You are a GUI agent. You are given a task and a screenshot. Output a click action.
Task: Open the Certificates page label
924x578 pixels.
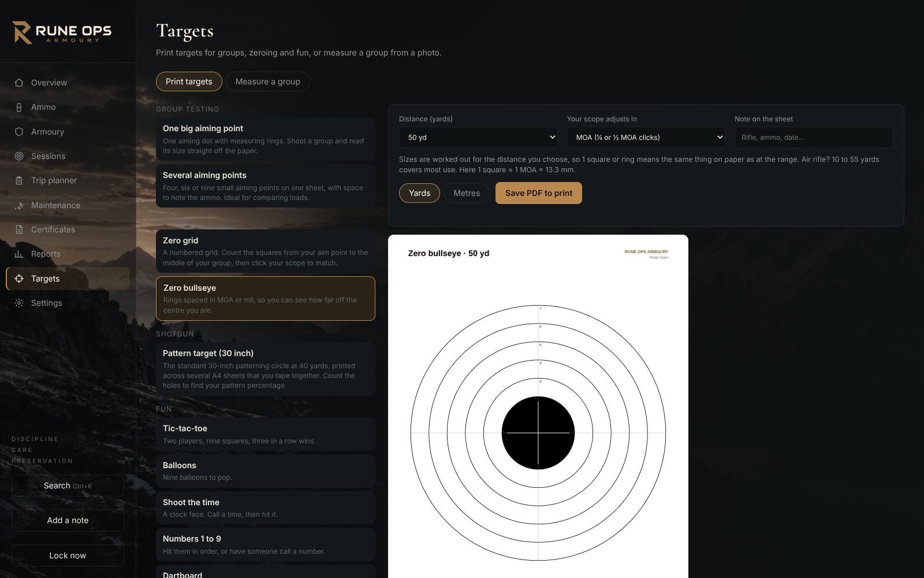point(53,229)
